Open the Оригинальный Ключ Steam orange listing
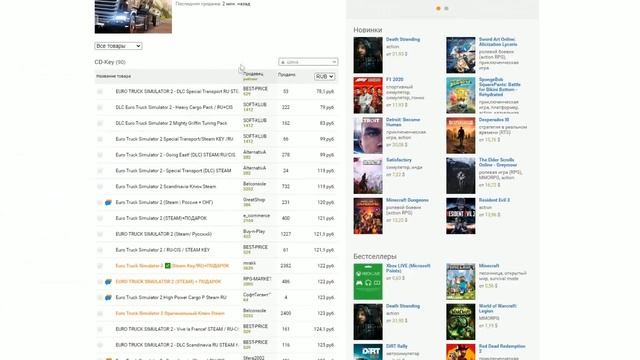The height and width of the screenshot is (360, 640). (x=170, y=313)
